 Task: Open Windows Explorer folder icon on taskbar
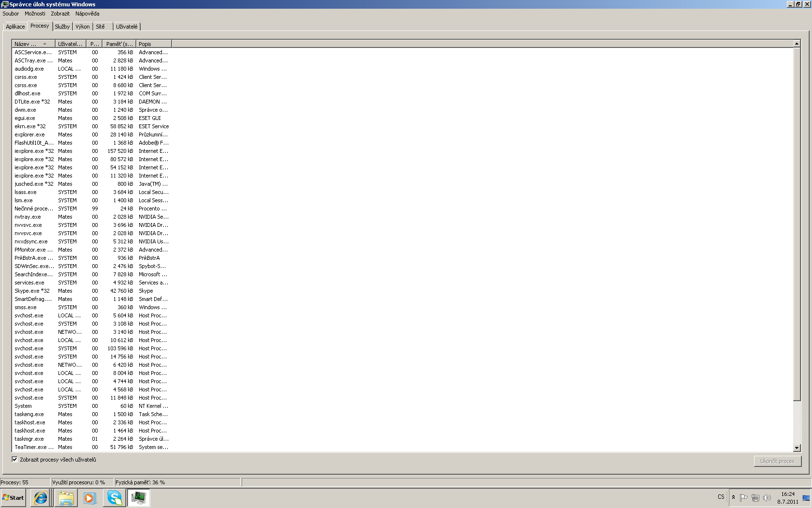[x=66, y=497]
